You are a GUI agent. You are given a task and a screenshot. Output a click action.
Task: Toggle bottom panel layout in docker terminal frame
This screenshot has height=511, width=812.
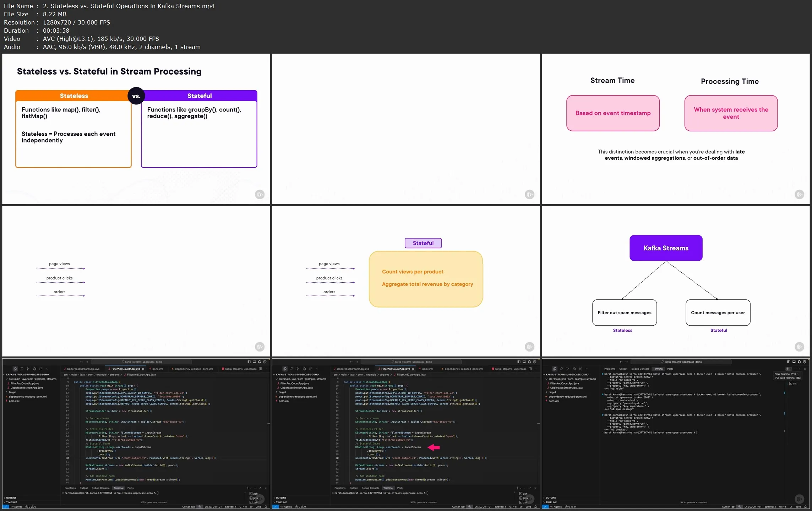pos(794,362)
